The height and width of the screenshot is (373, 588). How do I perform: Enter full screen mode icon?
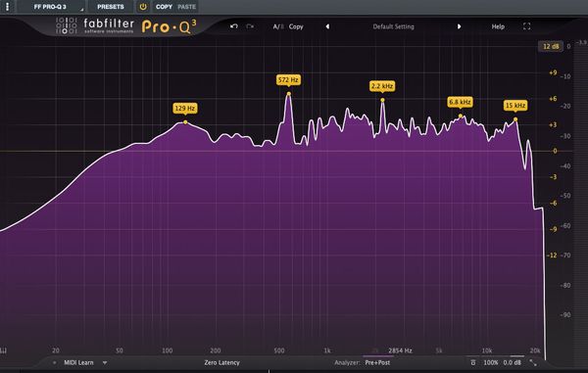click(x=527, y=26)
